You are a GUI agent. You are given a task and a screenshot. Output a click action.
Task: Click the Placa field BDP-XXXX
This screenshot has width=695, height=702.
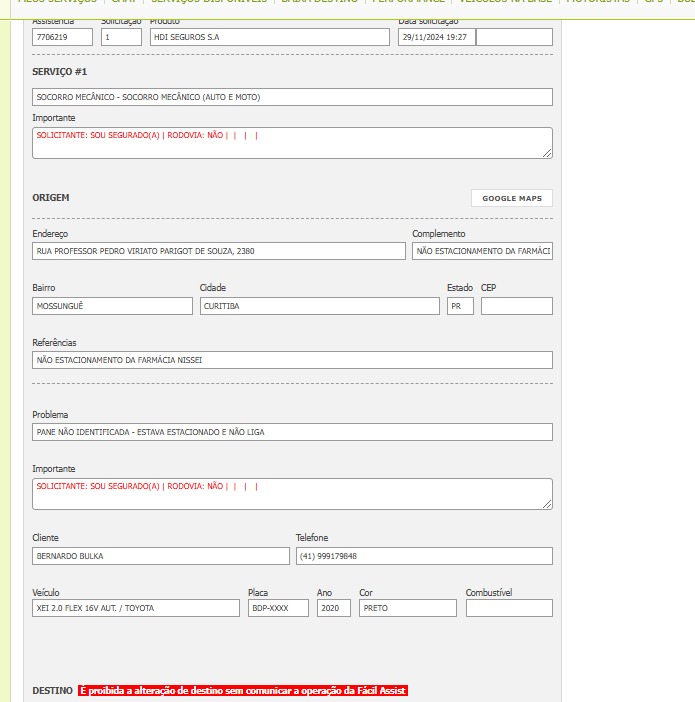tap(278, 608)
